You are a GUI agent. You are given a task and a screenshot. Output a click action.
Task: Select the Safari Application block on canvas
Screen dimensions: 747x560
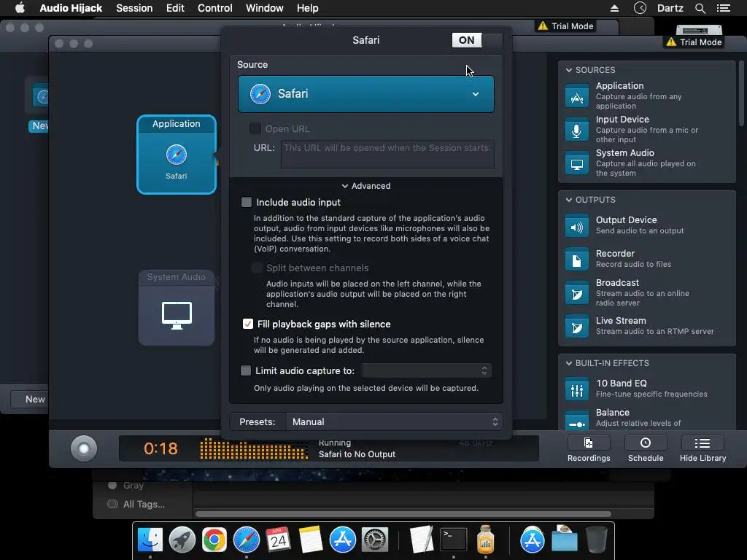coord(177,155)
